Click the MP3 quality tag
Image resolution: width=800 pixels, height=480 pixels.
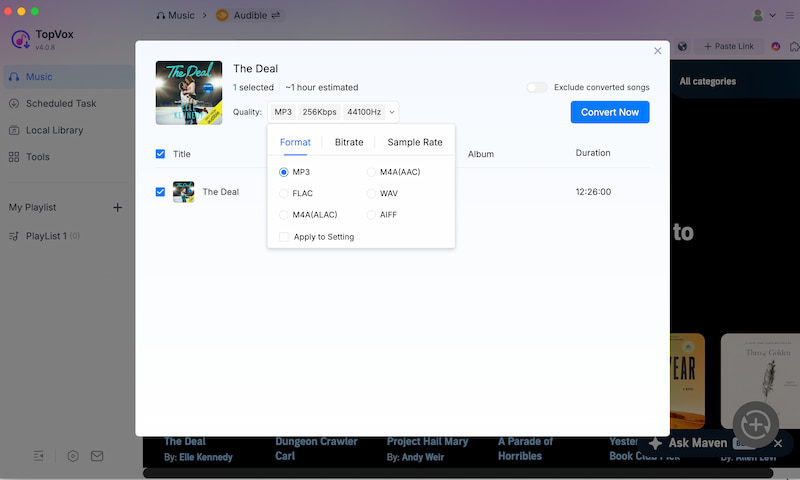[283, 112]
